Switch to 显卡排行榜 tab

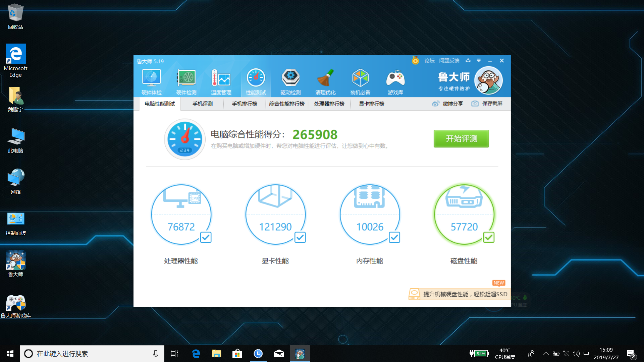point(372,104)
